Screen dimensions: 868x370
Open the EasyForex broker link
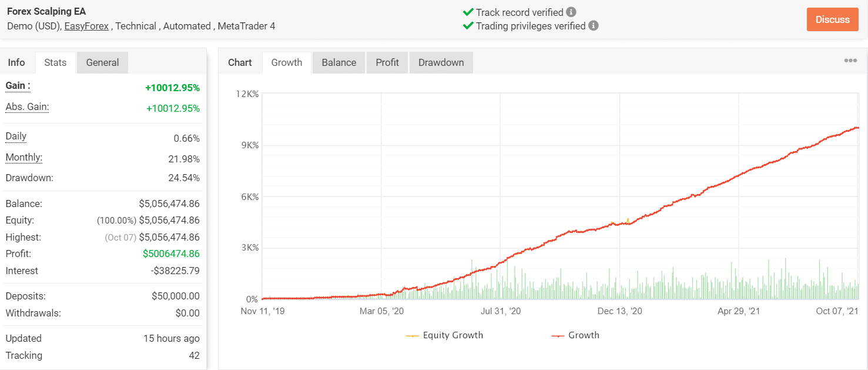(x=86, y=26)
